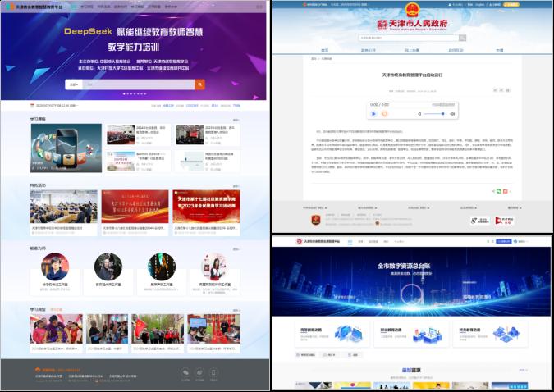This screenshot has height=392, width=554.
Task: Focus the search box under 天津市人民政府 title
Action: click(x=409, y=38)
